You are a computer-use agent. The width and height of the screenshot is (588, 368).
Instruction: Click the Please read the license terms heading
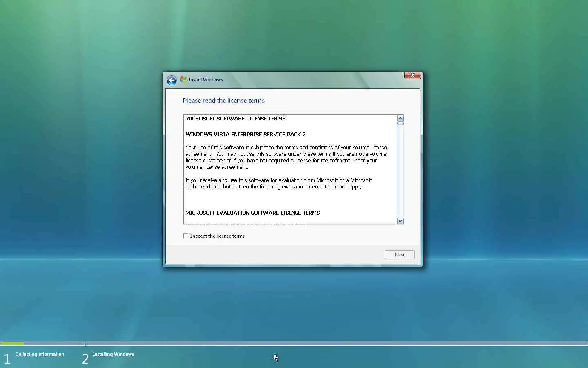click(x=223, y=100)
